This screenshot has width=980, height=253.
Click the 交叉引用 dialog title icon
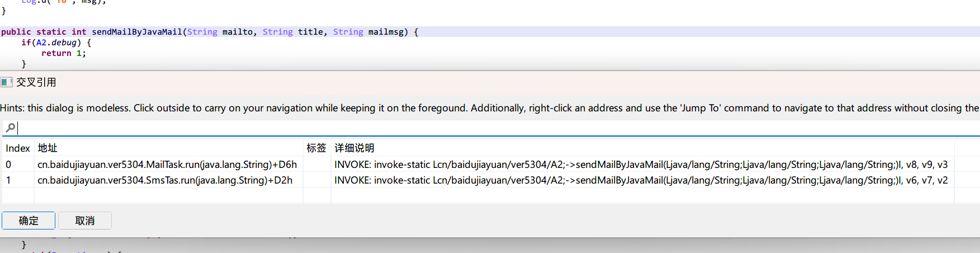click(7, 82)
